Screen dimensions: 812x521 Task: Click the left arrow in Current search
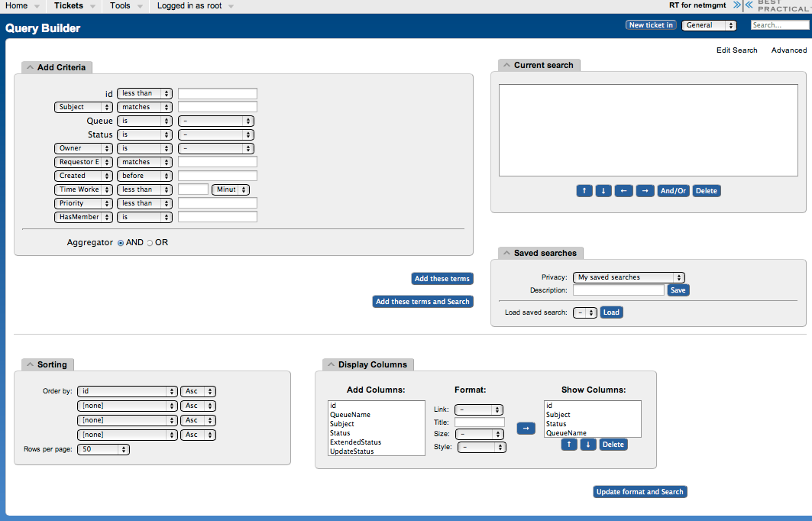(x=623, y=191)
